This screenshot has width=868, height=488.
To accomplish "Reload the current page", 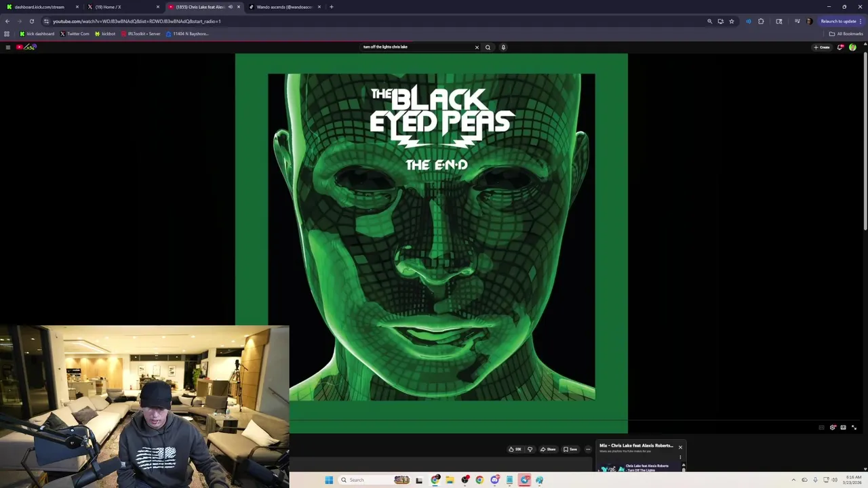I will [x=31, y=21].
